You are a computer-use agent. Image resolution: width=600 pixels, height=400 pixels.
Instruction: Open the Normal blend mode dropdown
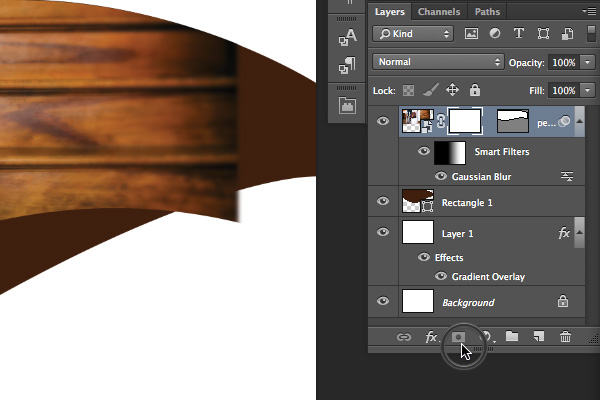click(x=438, y=62)
